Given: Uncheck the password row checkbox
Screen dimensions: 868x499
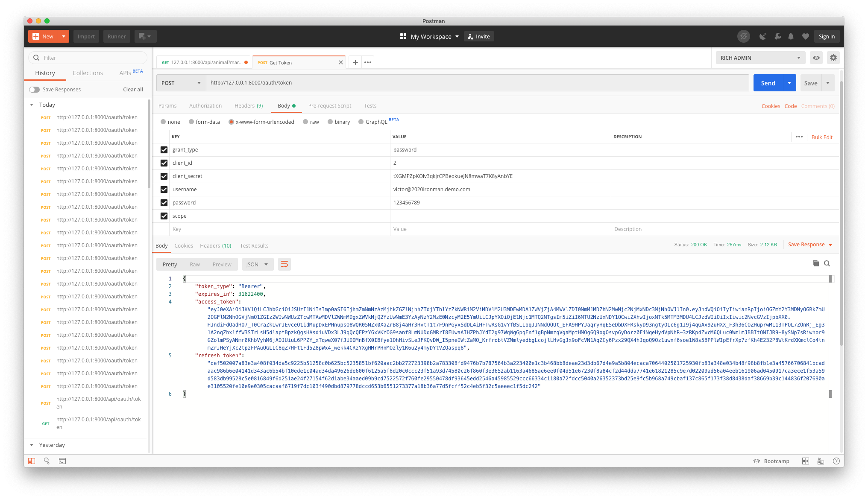Looking at the screenshot, I should 164,203.
